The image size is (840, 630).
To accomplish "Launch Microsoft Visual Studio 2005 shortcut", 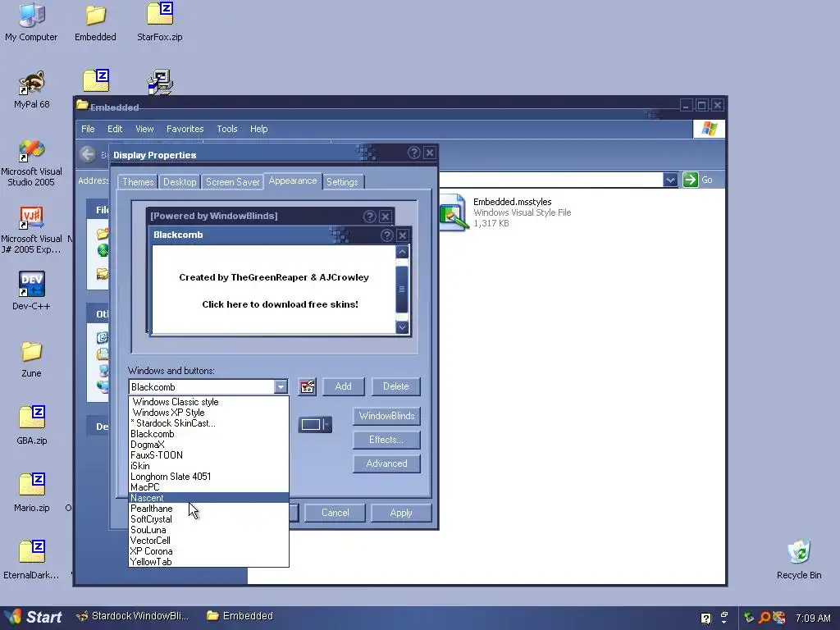I will pos(31,162).
